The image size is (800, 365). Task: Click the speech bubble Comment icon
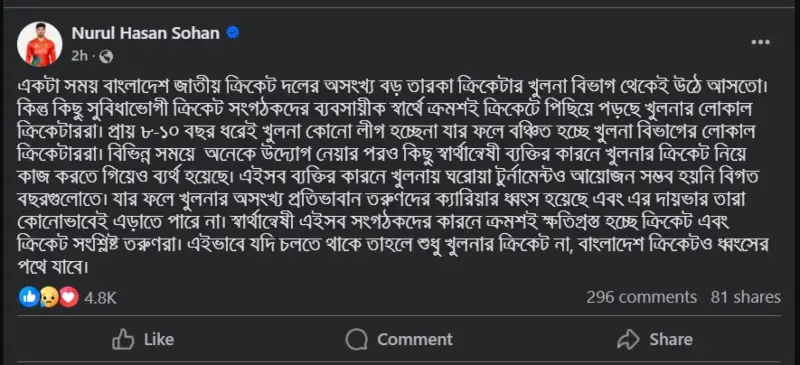tap(356, 339)
